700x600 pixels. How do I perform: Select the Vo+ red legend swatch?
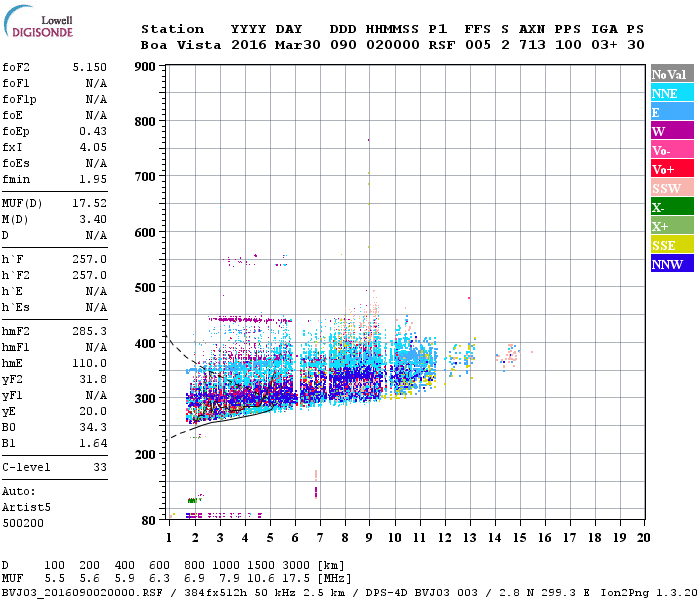click(672, 169)
